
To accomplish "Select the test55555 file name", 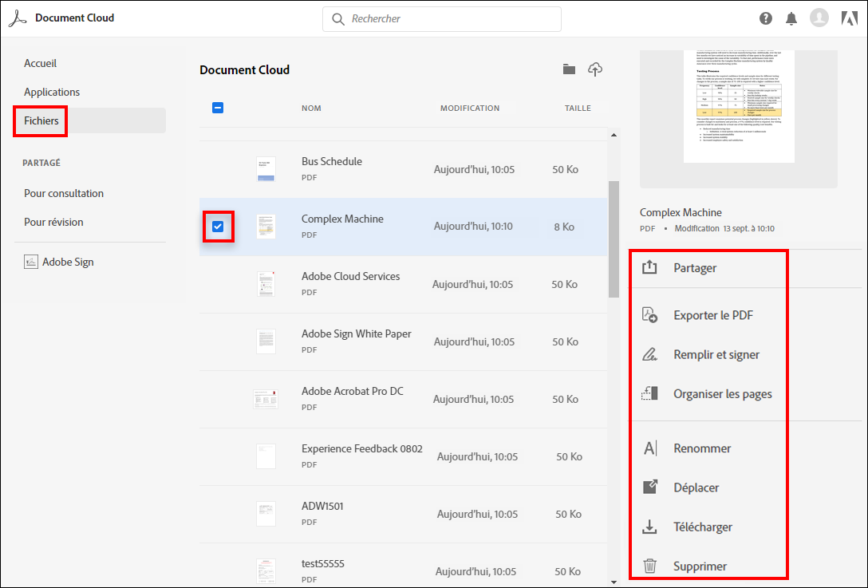I will pos(323,563).
